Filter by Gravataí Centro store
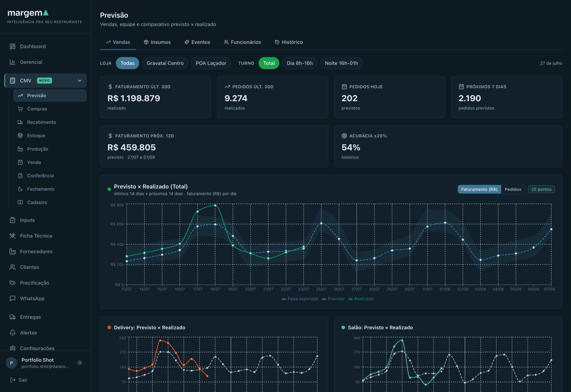The image size is (571, 392). click(x=165, y=63)
